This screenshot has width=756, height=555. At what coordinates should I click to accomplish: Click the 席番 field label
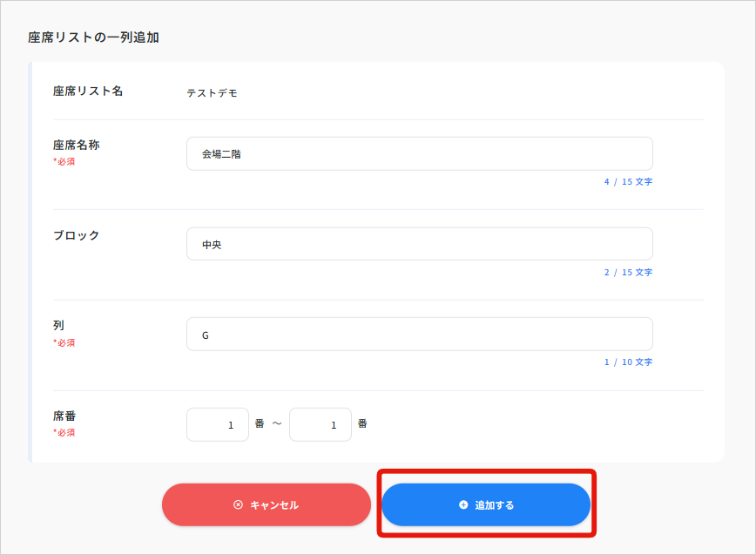(x=64, y=416)
